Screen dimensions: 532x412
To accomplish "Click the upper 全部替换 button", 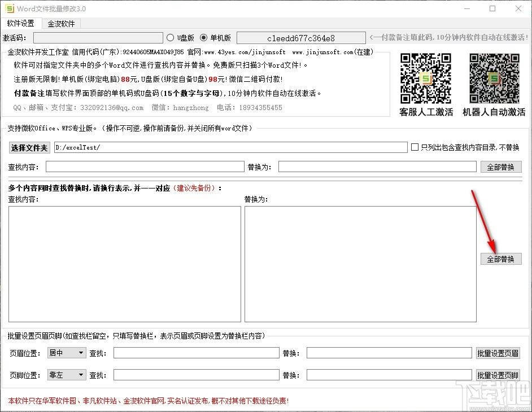I will [x=501, y=167].
